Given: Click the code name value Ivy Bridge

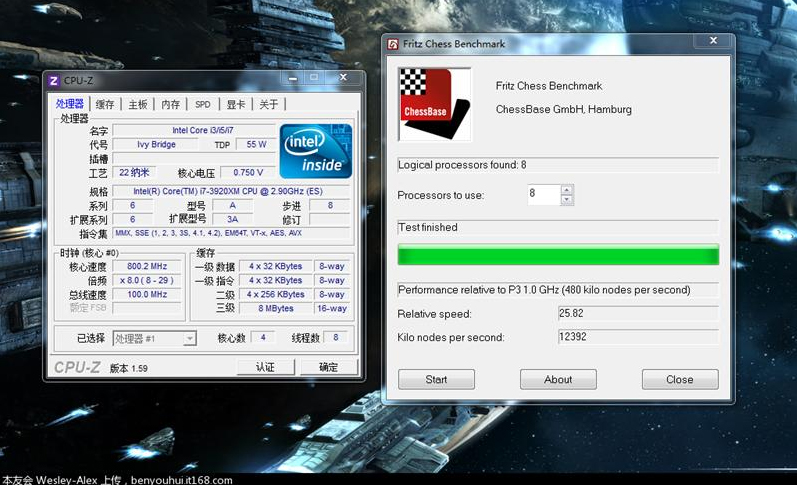Looking at the screenshot, I should pyautogui.click(x=156, y=144).
